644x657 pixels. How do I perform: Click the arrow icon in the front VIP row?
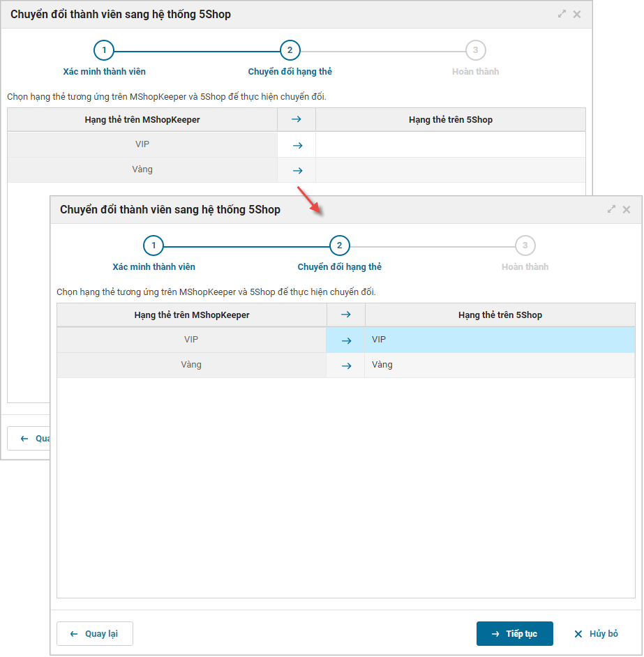(x=346, y=341)
